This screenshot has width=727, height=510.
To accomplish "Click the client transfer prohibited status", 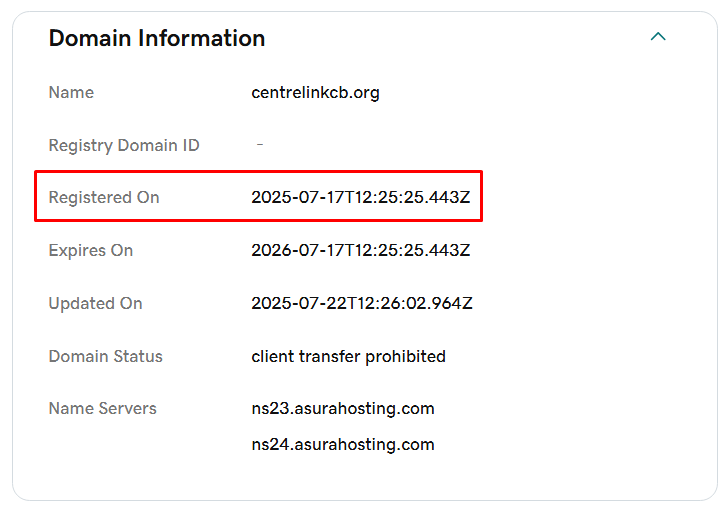I will pyautogui.click(x=348, y=357).
